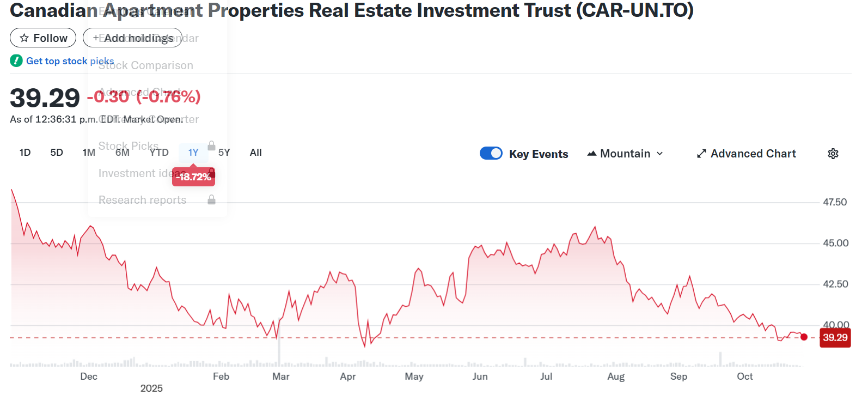Click the lock icon beside Research reports
This screenshot has height=401, width=868.
(x=211, y=200)
